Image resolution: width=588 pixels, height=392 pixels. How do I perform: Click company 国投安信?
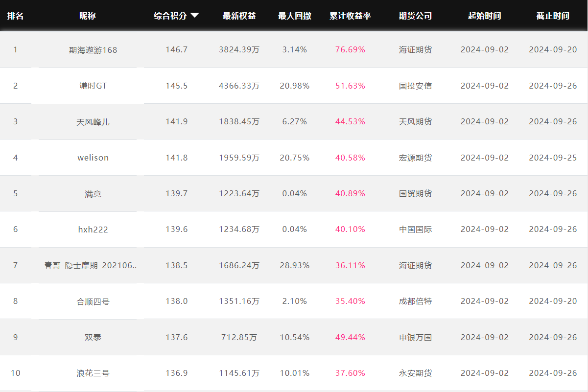415,86
